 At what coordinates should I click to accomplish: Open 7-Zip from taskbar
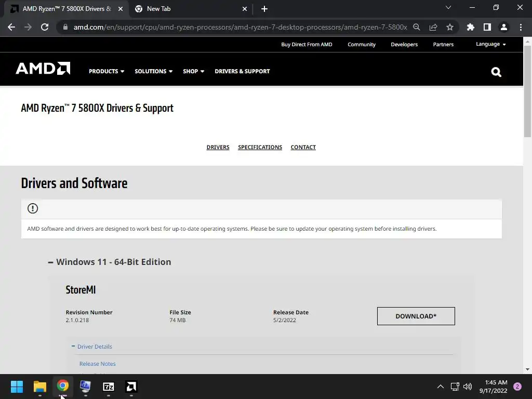[x=108, y=387]
